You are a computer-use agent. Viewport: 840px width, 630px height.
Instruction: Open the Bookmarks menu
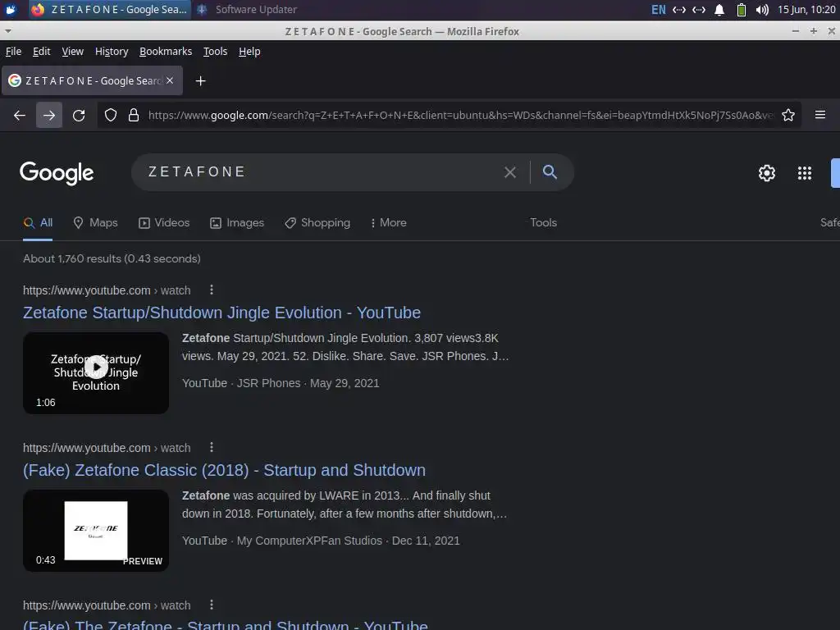(x=166, y=52)
